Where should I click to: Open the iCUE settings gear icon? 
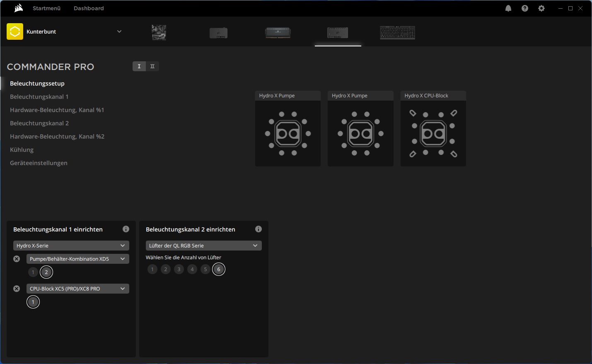[x=541, y=8]
